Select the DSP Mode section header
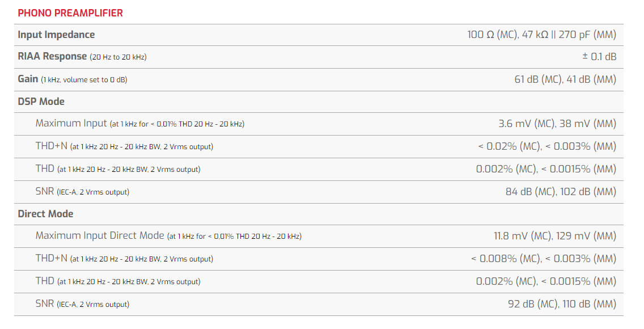The height and width of the screenshot is (329, 644). 41,102
